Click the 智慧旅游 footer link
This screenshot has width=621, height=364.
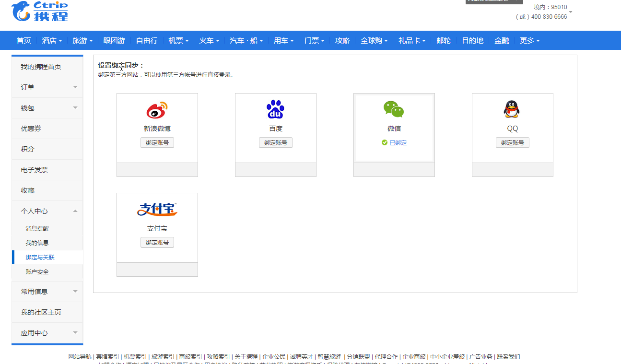click(329, 357)
